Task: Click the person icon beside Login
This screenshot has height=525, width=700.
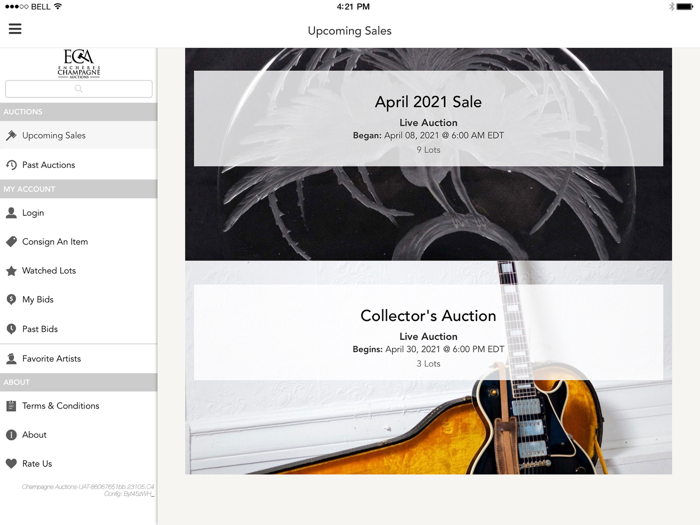Action: pos(11,212)
